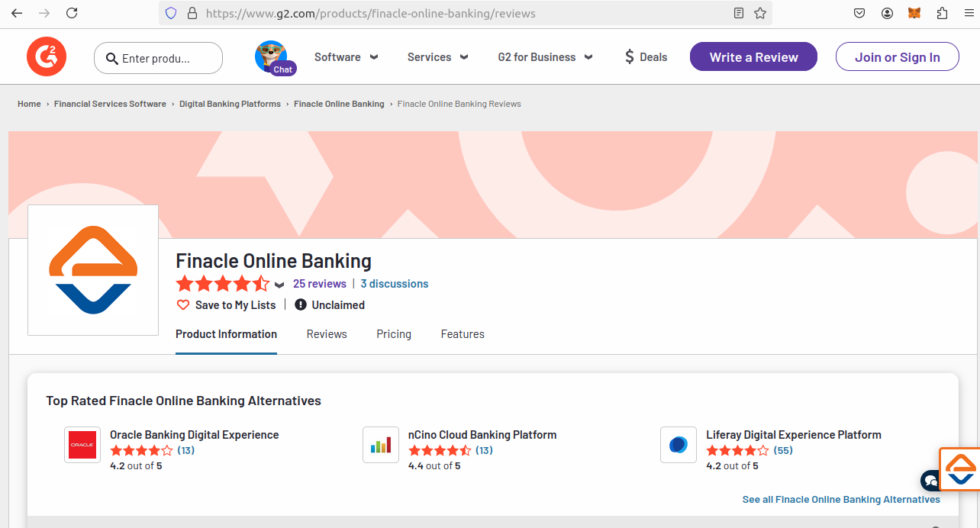The width and height of the screenshot is (980, 528).
Task: Click the Finacle Online Banking product logo
Action: (93, 270)
